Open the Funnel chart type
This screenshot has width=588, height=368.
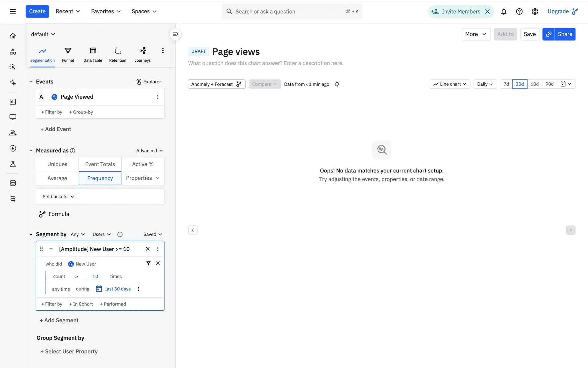point(68,55)
